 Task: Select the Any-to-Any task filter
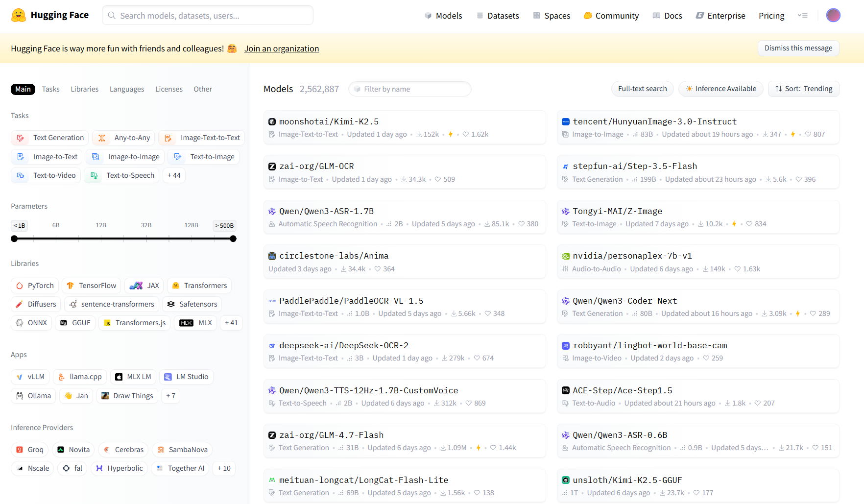pos(124,138)
